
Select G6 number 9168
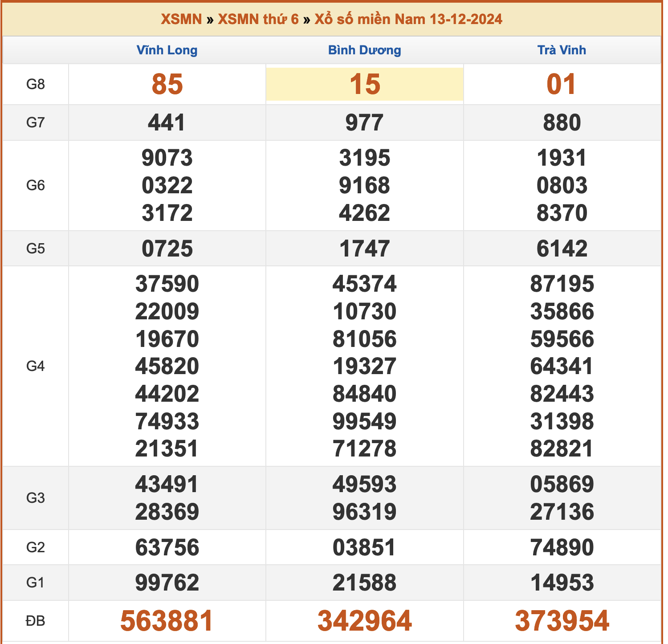pyautogui.click(x=365, y=185)
